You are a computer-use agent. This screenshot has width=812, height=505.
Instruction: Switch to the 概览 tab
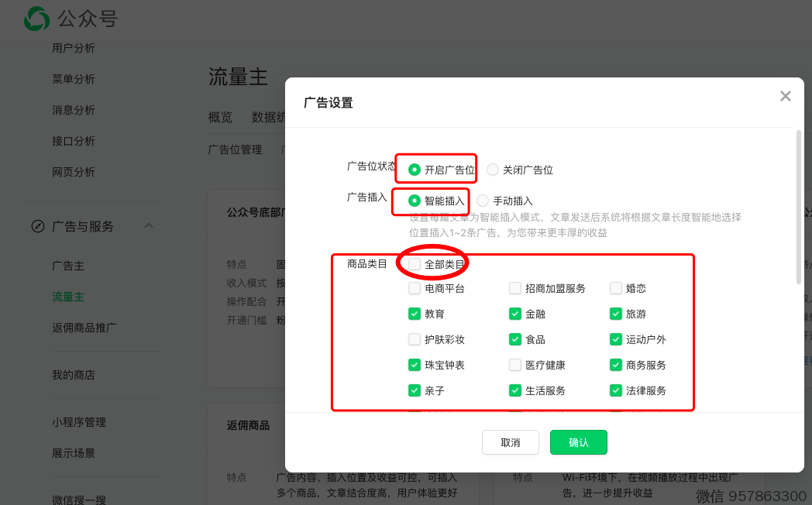(220, 118)
